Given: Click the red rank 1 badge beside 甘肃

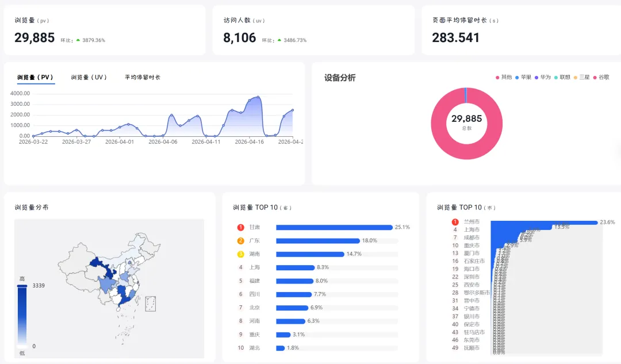Looking at the screenshot, I should [x=240, y=227].
